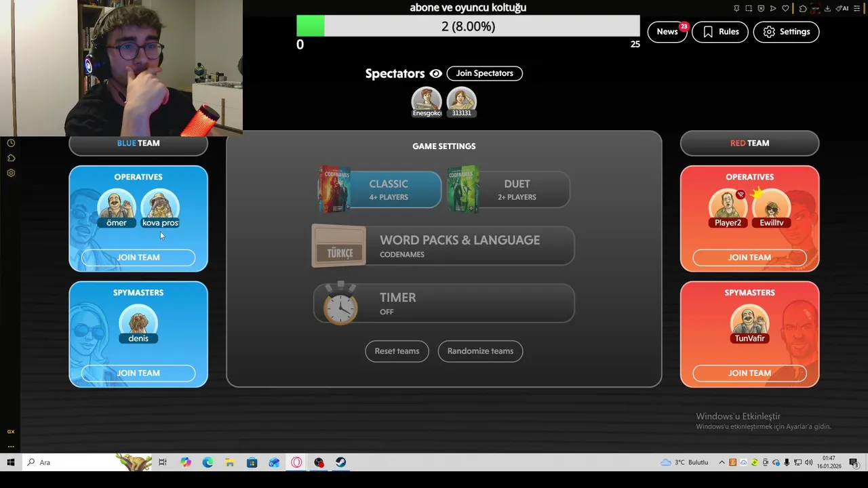This screenshot has height=488, width=868.
Task: Open the browser downloads icon
Action: (x=827, y=8)
